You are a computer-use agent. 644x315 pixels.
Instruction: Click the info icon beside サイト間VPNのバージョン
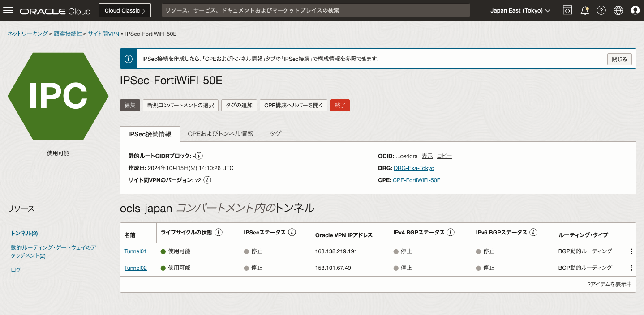[x=207, y=180]
